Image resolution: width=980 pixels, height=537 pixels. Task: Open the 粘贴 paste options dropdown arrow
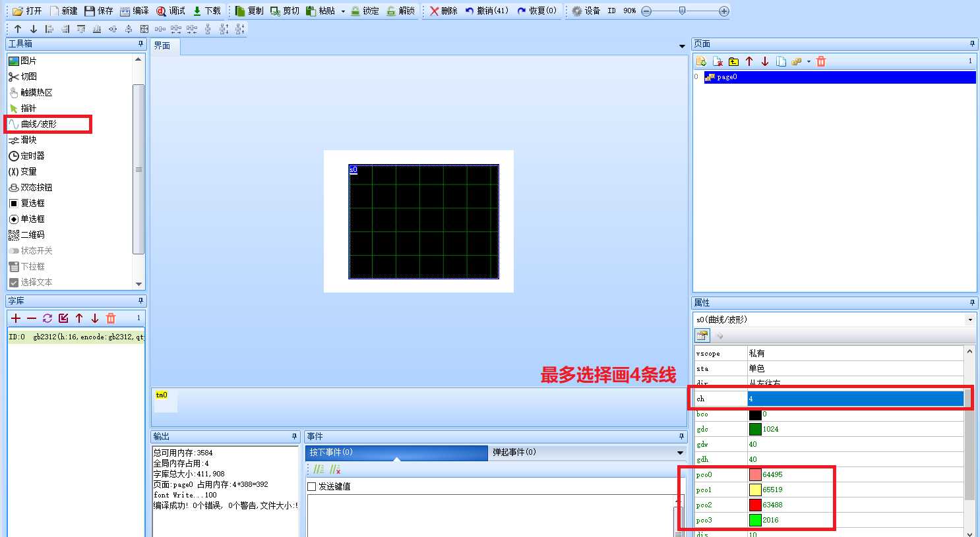343,11
